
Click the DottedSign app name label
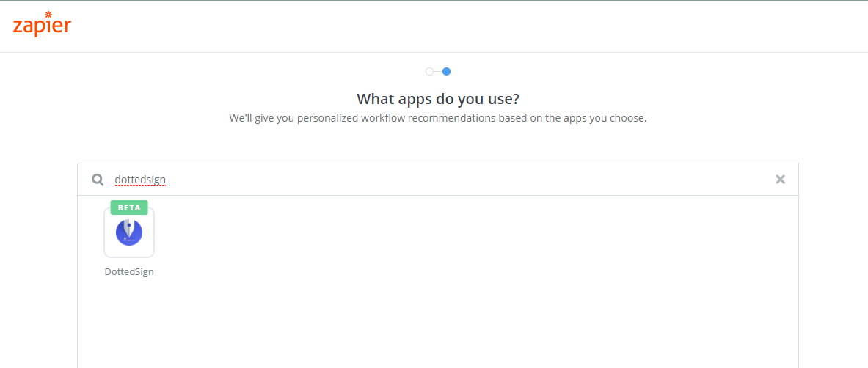point(129,272)
